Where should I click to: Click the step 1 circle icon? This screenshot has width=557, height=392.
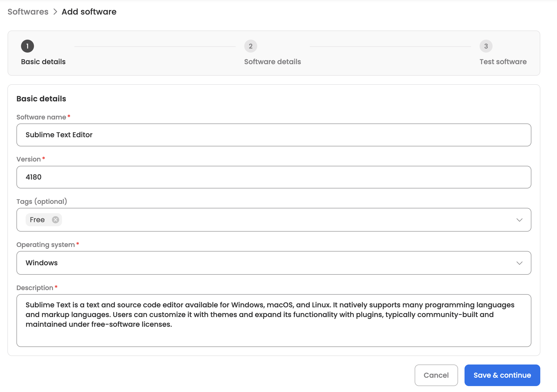click(x=27, y=46)
